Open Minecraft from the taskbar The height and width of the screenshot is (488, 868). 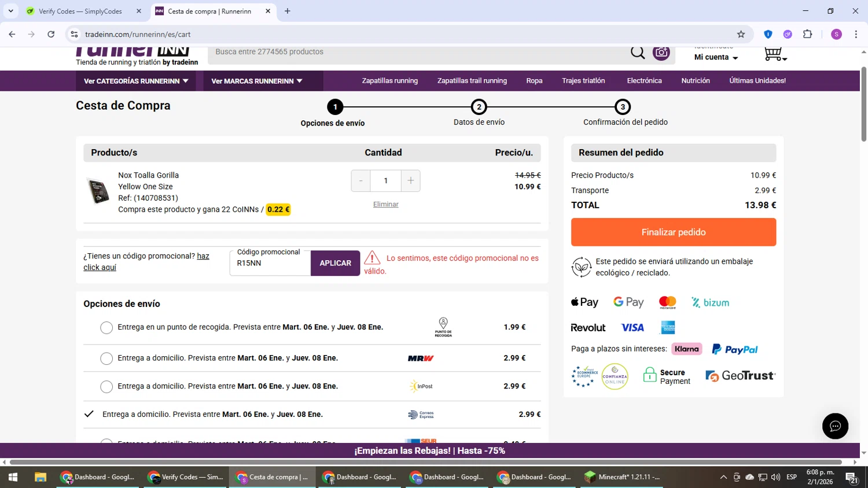[x=623, y=477]
